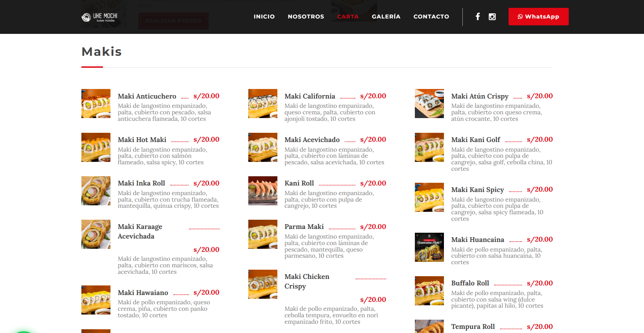644x333 pixels.
Task: Click the 'Parma Maki' title
Action: 304,227
